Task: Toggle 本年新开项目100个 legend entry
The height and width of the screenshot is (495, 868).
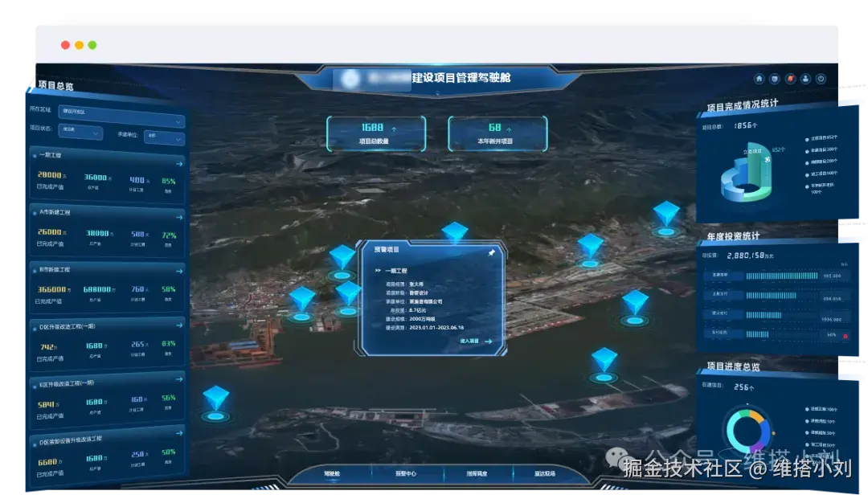Action: 821,188
